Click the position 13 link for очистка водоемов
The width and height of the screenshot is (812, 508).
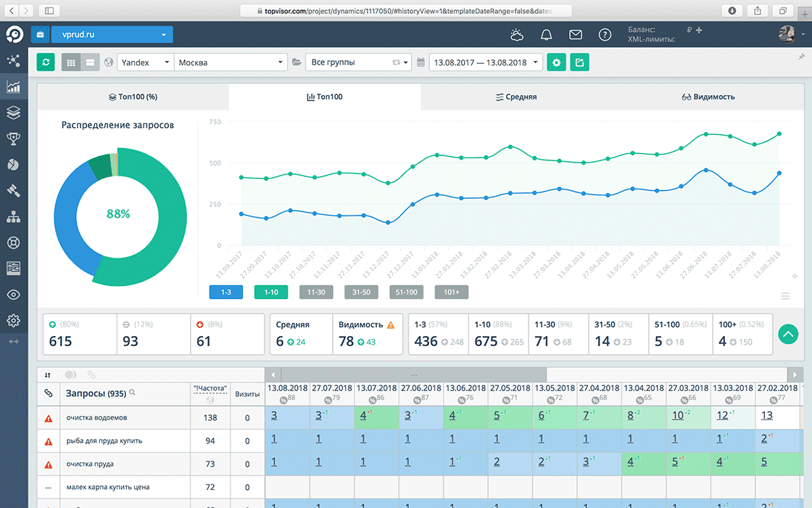pos(767,416)
